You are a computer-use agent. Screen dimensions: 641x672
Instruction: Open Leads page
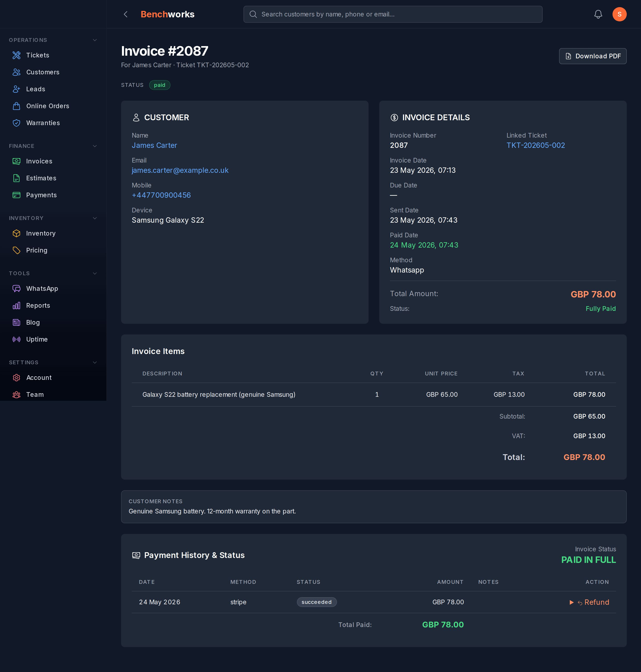coord(53,89)
